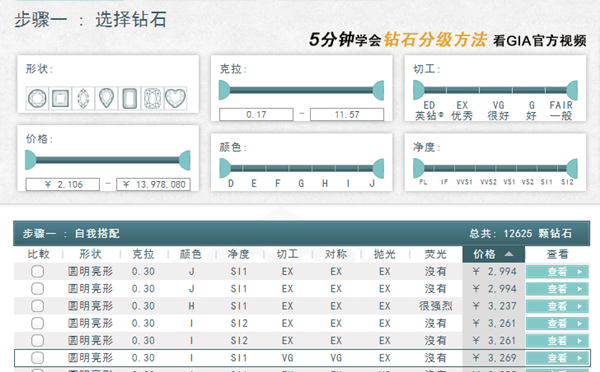Screen dimensions: 600x372
Task: Select the princess square shape icon
Action: (x=60, y=98)
